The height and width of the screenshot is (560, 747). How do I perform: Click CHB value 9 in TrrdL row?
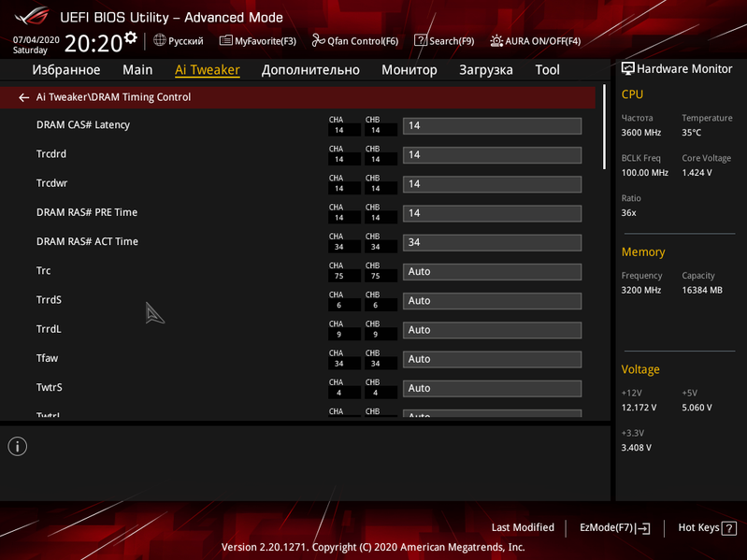point(376,335)
